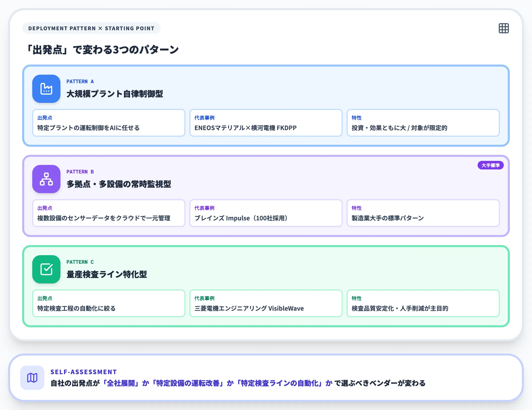
Task: Click 三菱電機エンジニアリング VisibleWave text
Action: coord(249,308)
